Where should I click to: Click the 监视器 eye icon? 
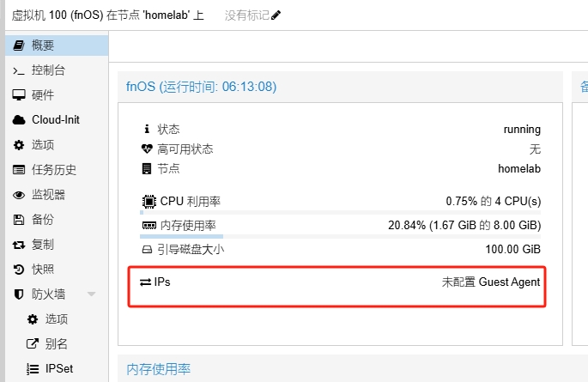coord(18,195)
